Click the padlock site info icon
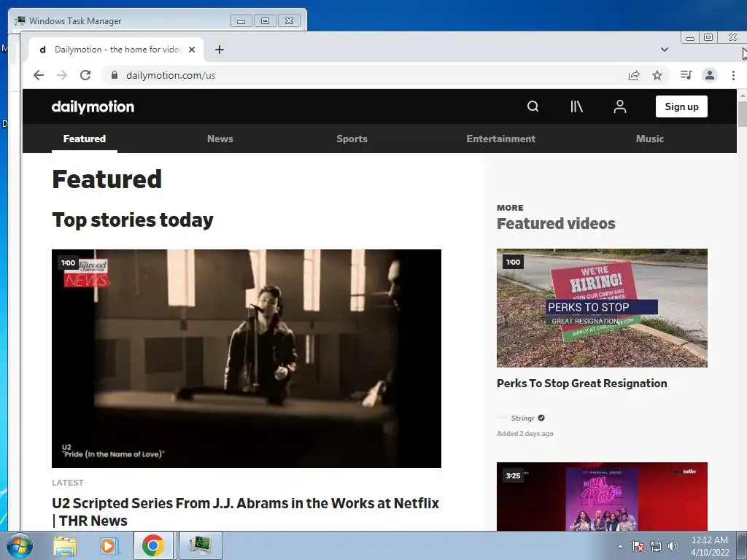747x560 pixels. coord(115,75)
